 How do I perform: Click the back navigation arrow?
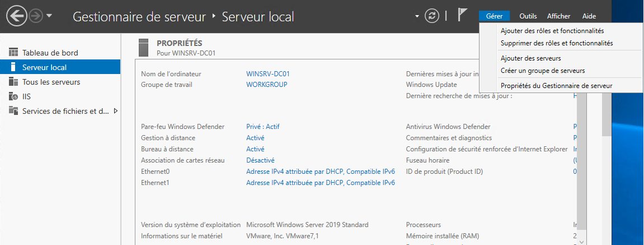[x=17, y=16]
